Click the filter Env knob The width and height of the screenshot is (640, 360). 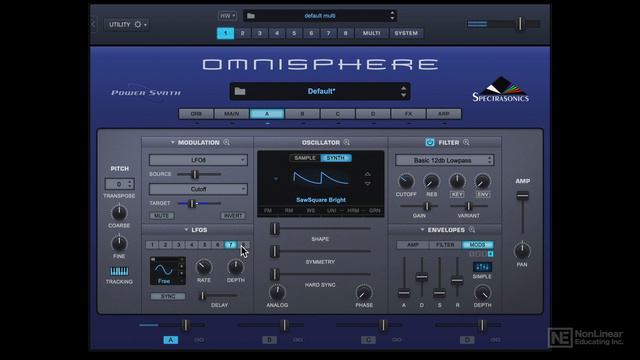point(482,181)
